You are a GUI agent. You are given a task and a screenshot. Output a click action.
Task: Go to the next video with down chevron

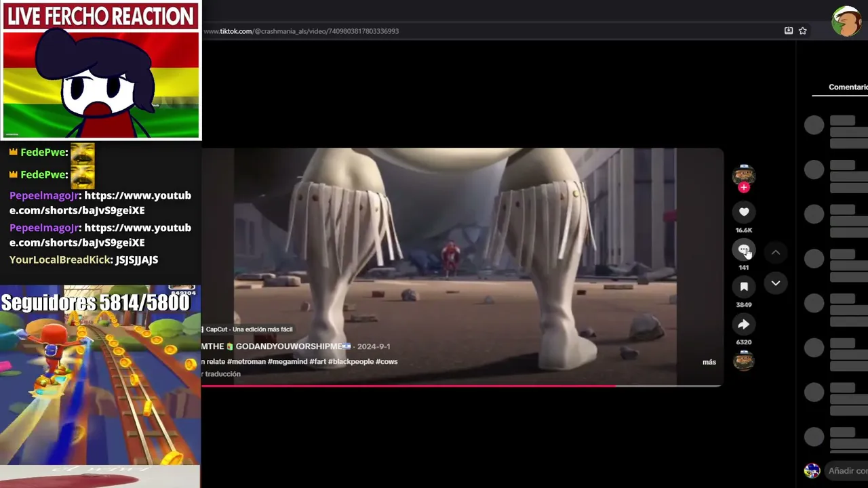(776, 283)
